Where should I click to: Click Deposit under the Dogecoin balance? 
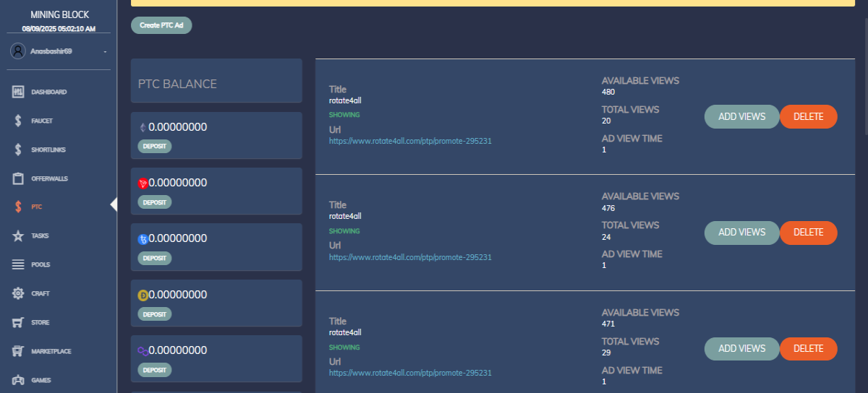(x=154, y=314)
